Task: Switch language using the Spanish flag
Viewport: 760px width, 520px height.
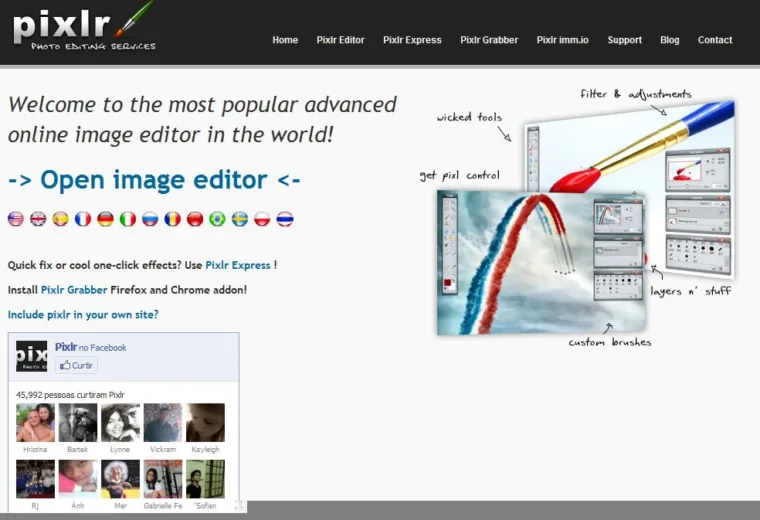Action: [x=61, y=219]
